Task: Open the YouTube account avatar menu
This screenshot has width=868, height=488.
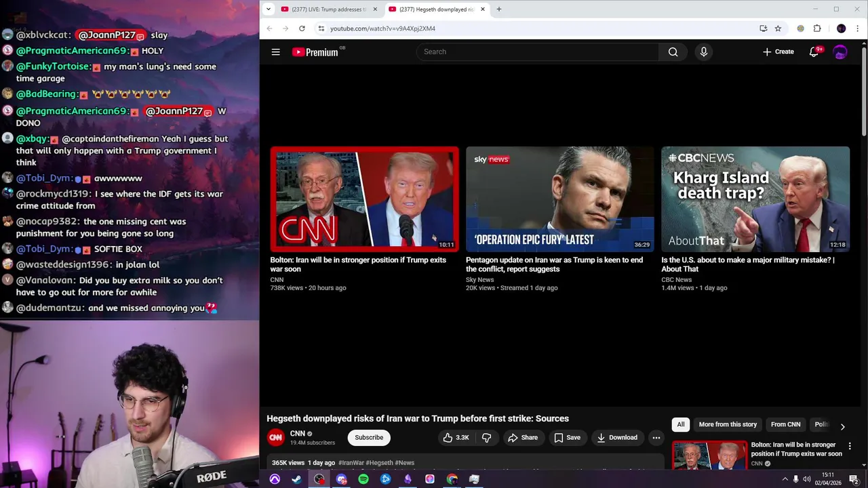Action: coord(840,52)
